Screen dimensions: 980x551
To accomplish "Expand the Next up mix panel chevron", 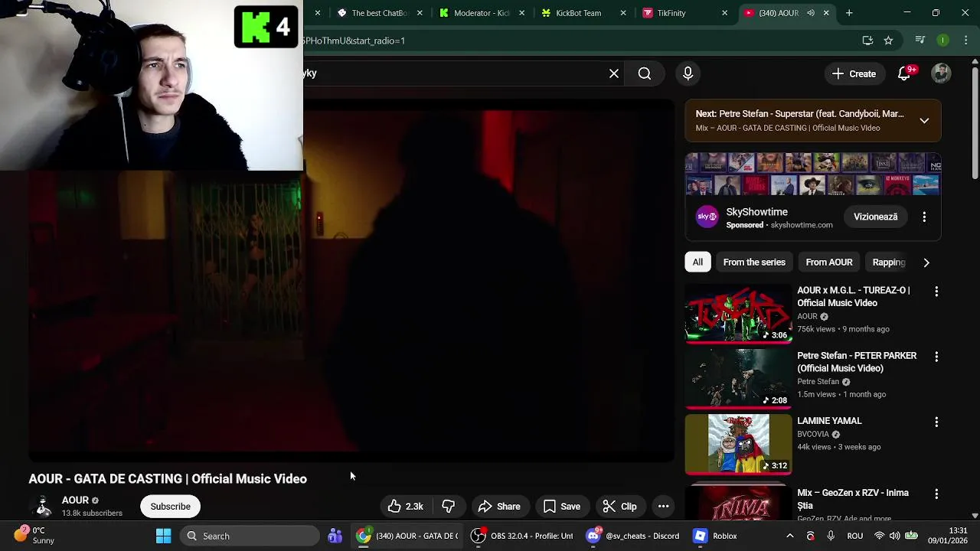I will [x=924, y=121].
